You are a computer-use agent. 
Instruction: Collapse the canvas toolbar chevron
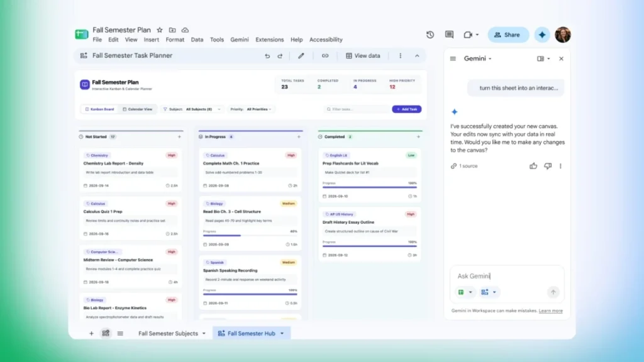click(417, 56)
